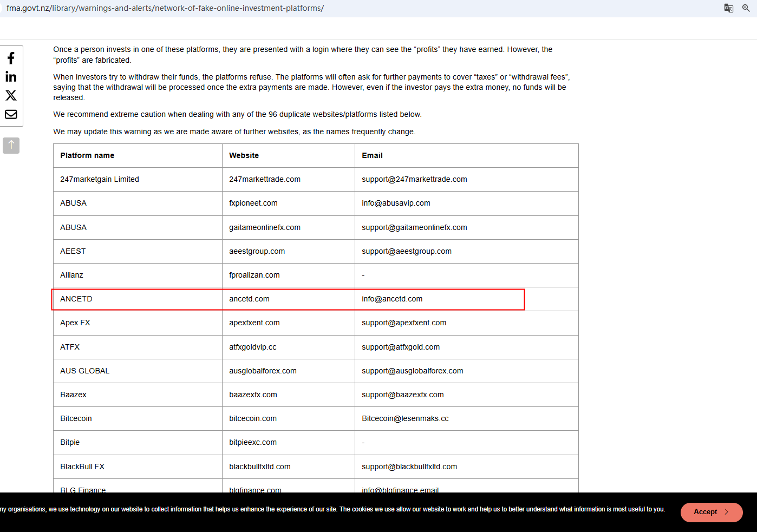Select the Website column header

289,155
